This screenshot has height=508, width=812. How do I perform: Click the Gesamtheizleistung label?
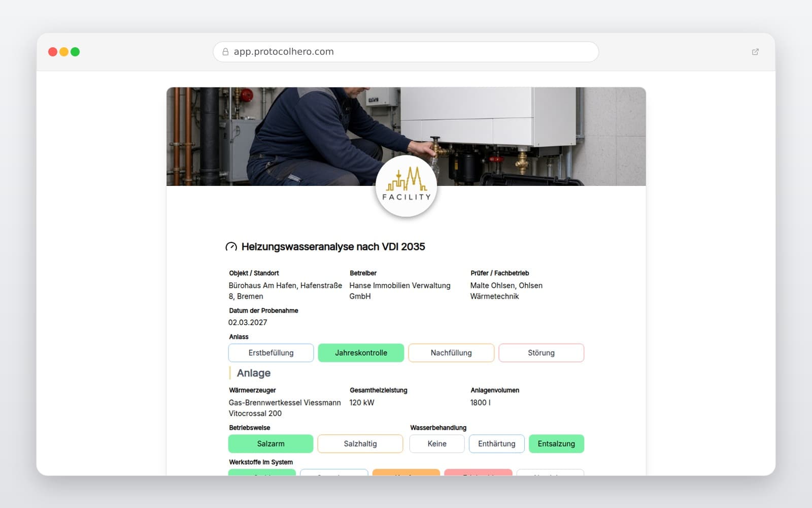[379, 391]
